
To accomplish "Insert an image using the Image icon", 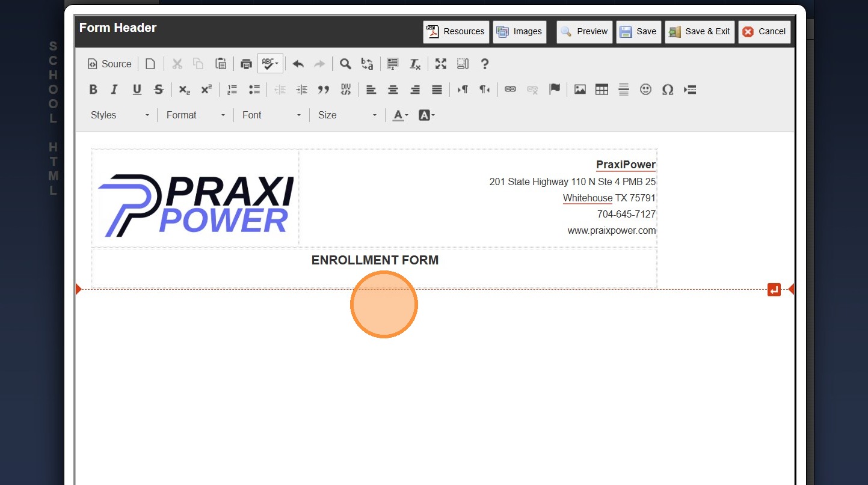I will coord(580,90).
